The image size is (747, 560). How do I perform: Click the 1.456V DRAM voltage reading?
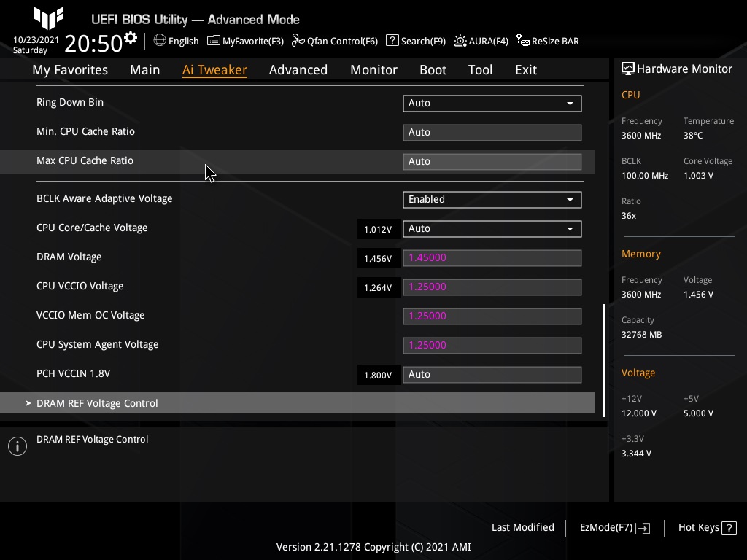point(378,259)
